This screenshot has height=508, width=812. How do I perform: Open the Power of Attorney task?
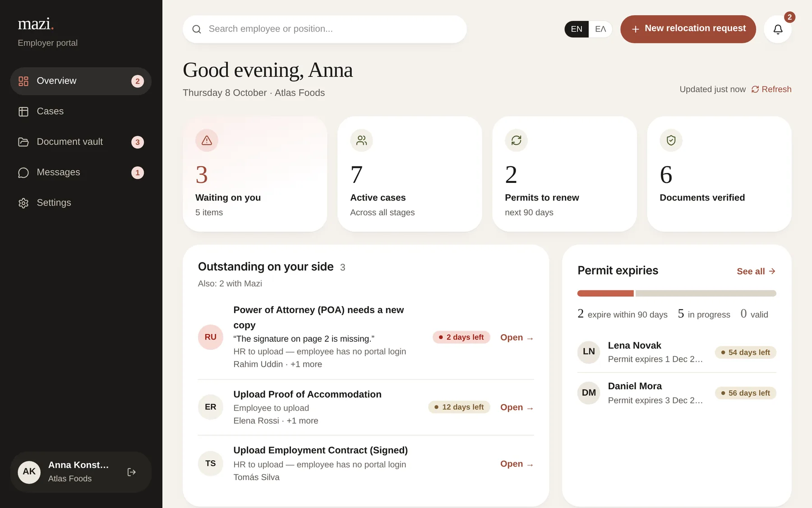pyautogui.click(x=517, y=338)
